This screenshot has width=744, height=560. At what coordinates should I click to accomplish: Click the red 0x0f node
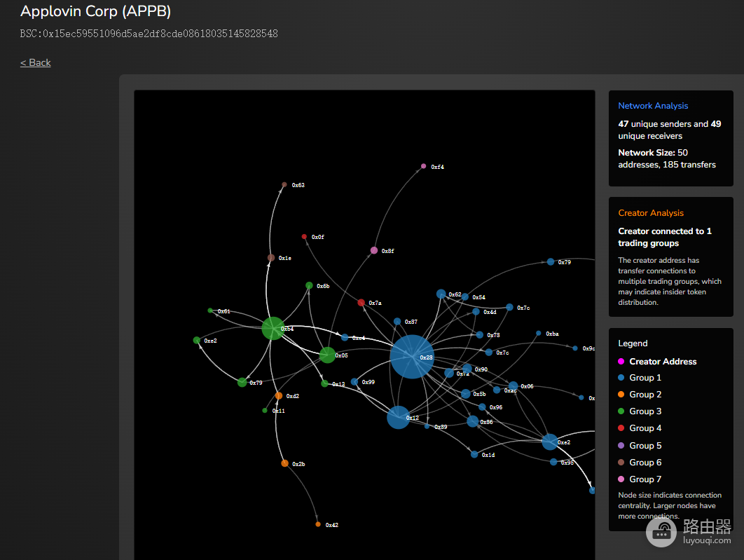click(x=304, y=236)
